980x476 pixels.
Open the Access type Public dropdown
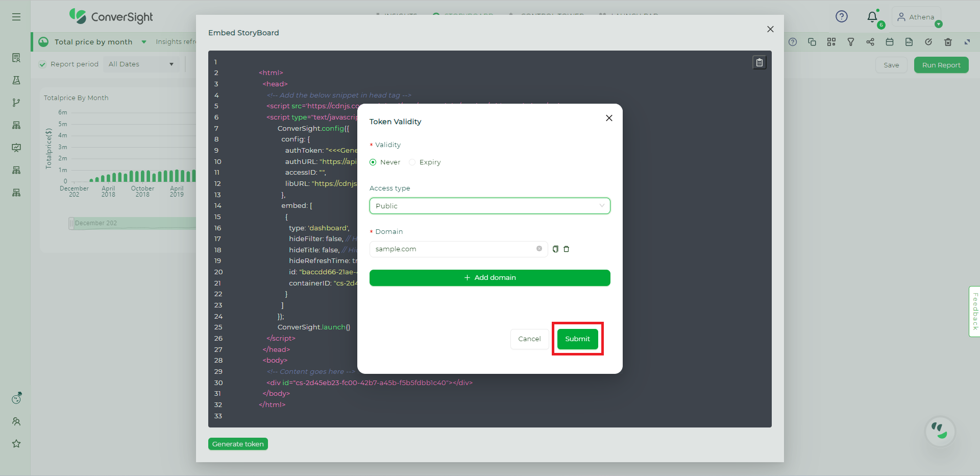[x=490, y=206]
